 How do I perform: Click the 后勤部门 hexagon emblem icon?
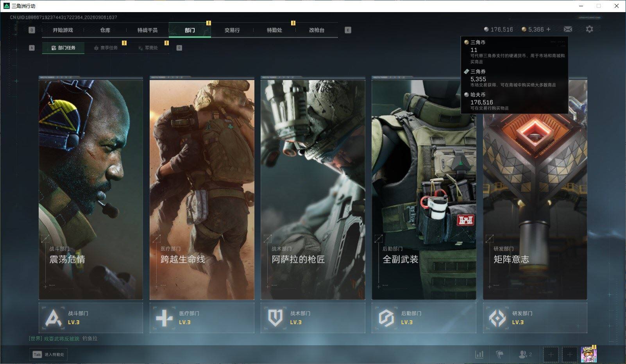tap(386, 318)
